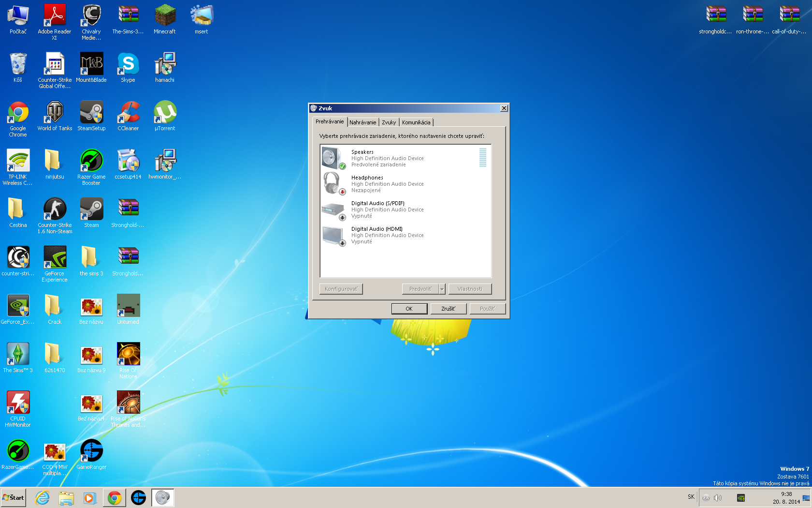Select the msert desktop icon
812x508 pixels.
[202, 19]
